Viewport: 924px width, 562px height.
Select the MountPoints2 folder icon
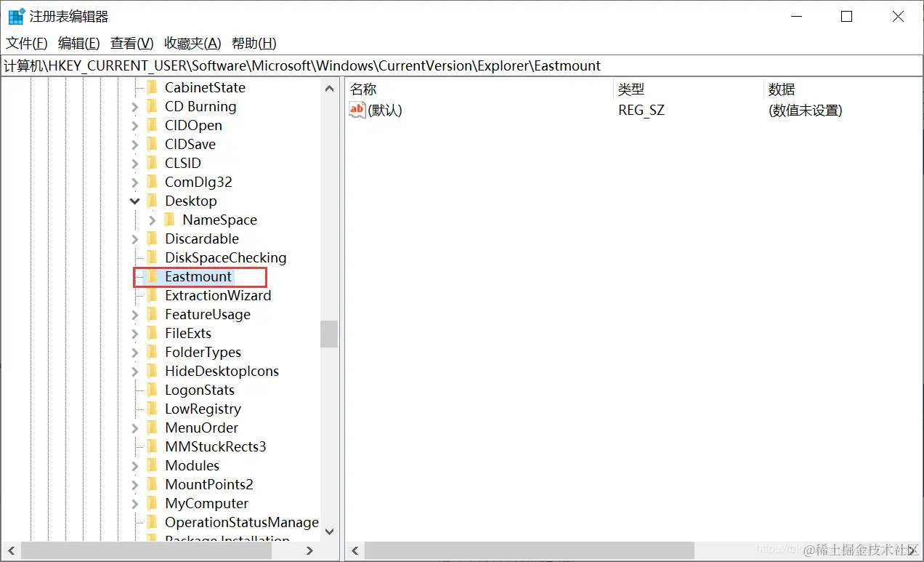(x=152, y=484)
